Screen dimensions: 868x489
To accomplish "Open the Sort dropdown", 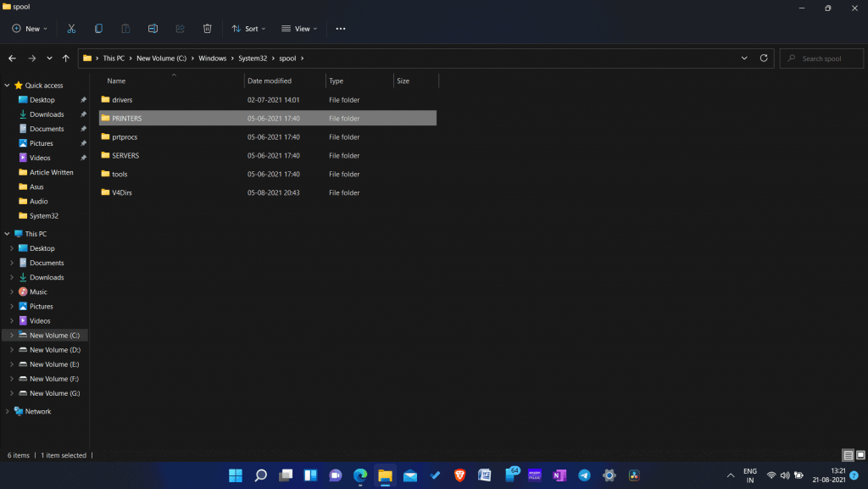I will tap(248, 28).
